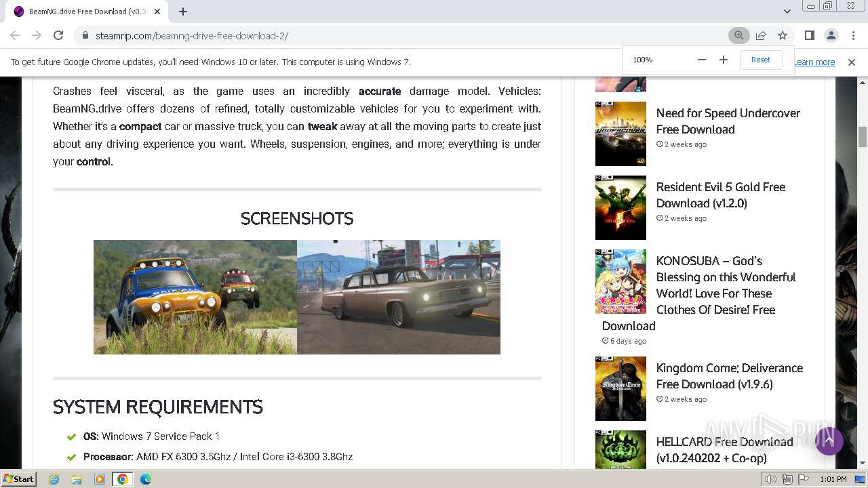The height and width of the screenshot is (488, 868).
Task: Click the network tray icon
Action: (x=787, y=479)
